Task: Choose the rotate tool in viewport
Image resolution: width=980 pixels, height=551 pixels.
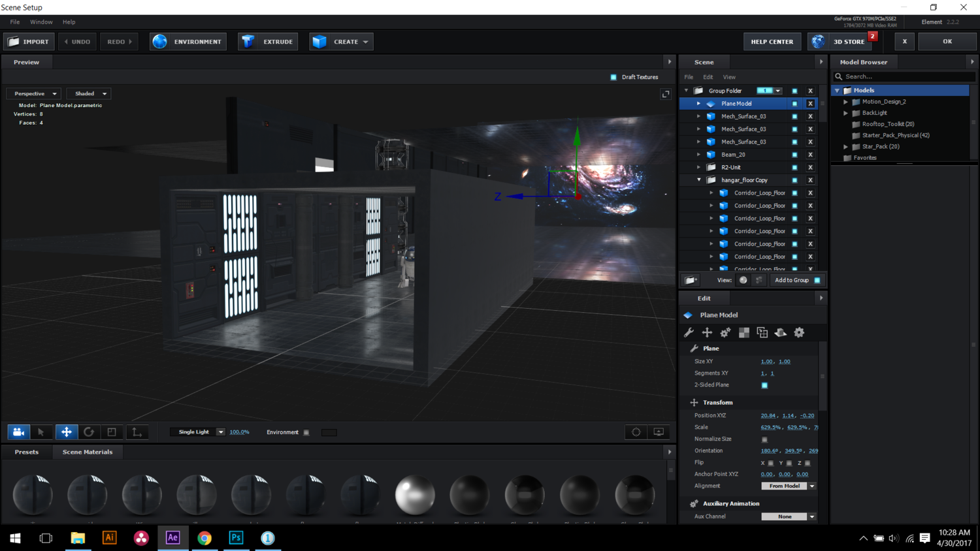Action: 89,432
